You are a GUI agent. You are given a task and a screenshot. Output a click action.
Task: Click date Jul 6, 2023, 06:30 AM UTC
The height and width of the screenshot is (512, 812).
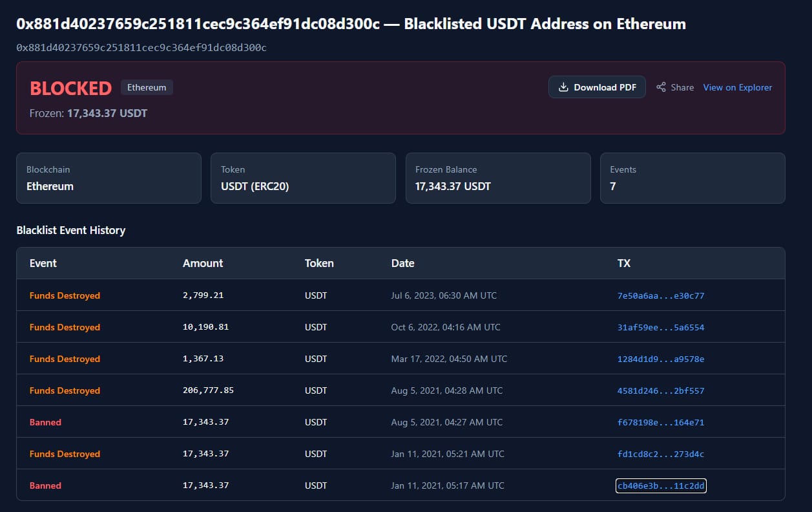(x=444, y=295)
